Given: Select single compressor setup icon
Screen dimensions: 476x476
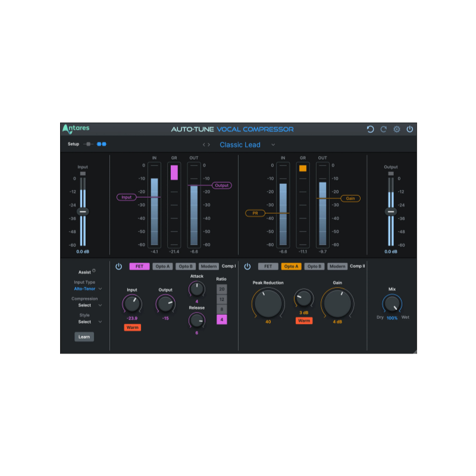Looking at the screenshot, I should (x=88, y=144).
